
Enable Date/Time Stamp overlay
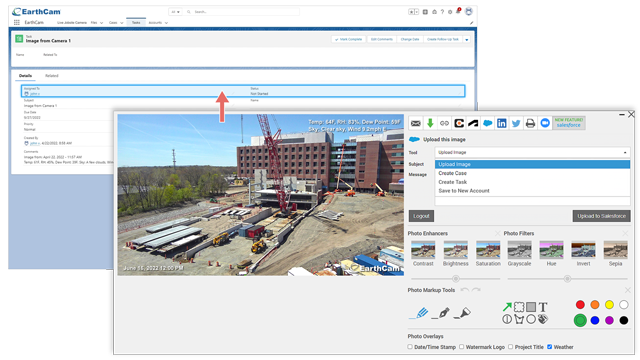pos(410,347)
